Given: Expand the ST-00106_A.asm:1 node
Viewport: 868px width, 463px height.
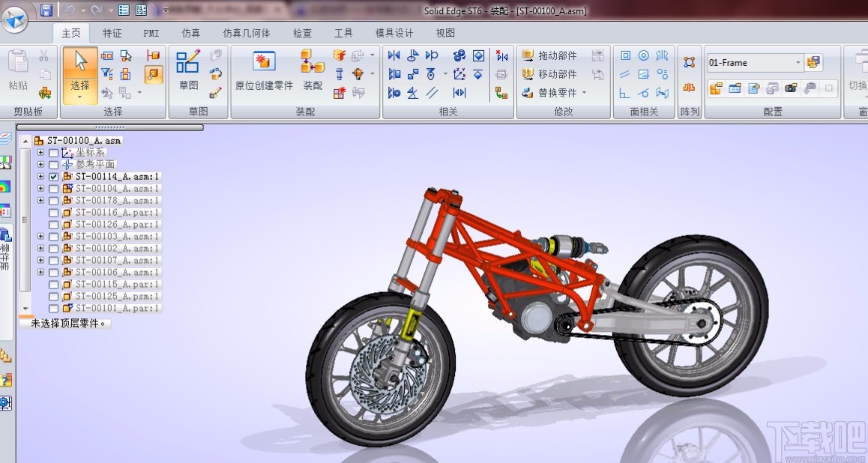Looking at the screenshot, I should tap(41, 272).
